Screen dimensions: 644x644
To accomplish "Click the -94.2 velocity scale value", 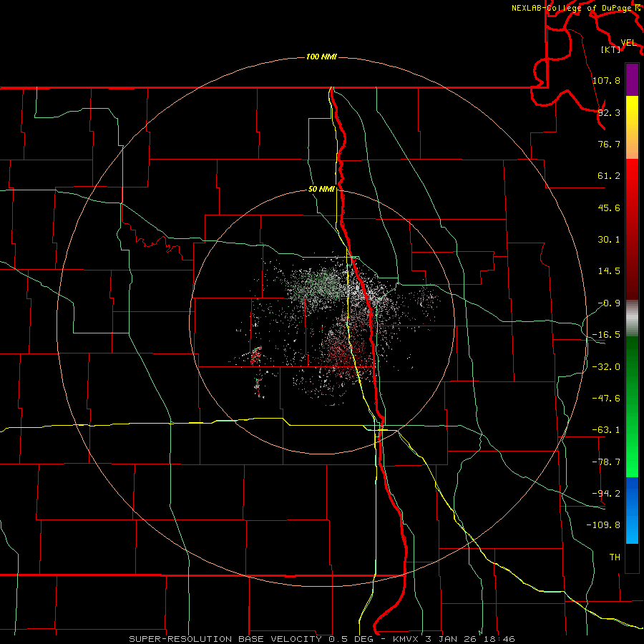I will (x=606, y=493).
